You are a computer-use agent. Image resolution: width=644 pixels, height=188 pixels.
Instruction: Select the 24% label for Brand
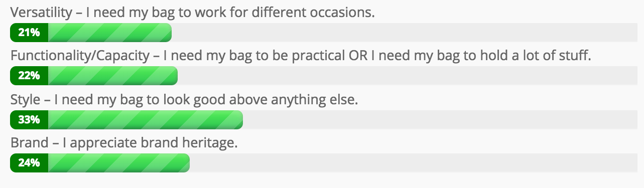[x=29, y=163]
